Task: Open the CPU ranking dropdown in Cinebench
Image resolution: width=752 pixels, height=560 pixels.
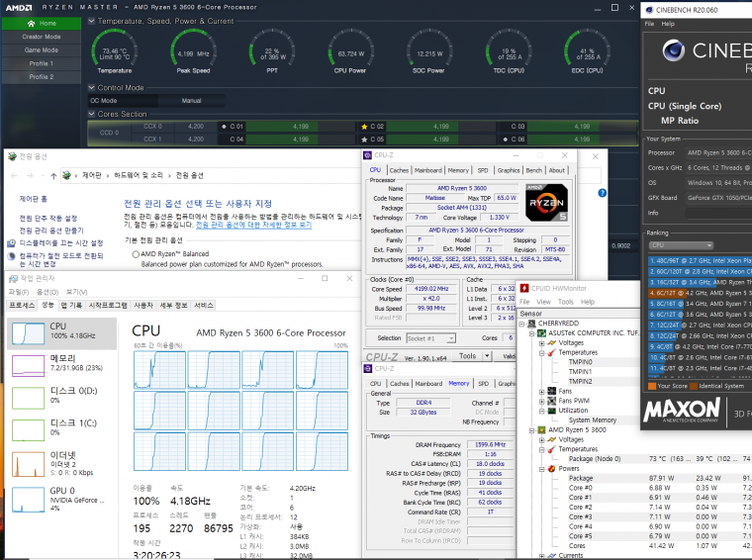Action: point(681,245)
